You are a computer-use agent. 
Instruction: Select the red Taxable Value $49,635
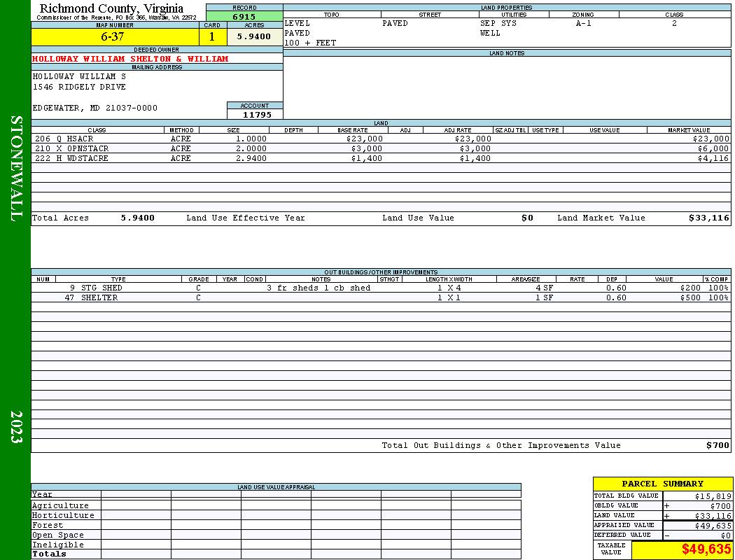tap(706, 549)
